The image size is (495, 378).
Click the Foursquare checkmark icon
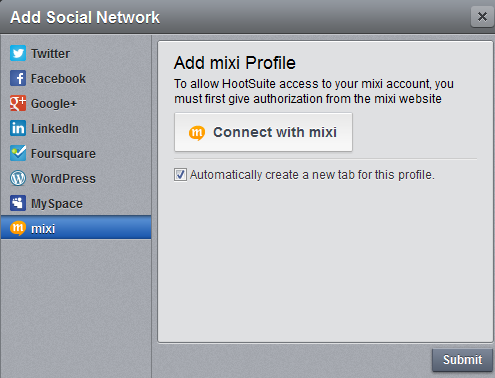coord(18,153)
